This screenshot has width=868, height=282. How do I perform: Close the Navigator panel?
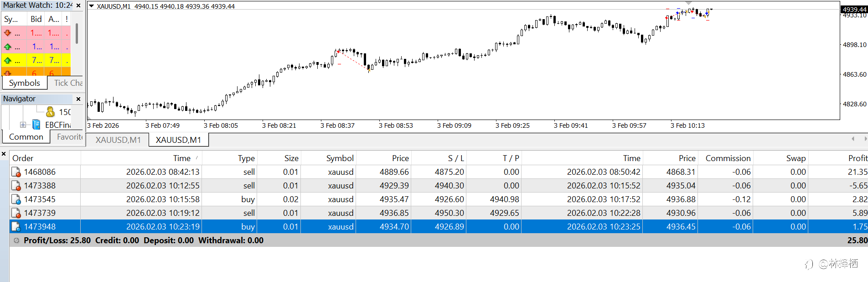tap(78, 99)
